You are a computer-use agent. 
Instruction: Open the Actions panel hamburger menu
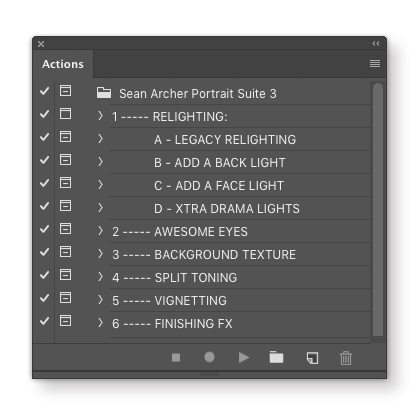[x=375, y=63]
